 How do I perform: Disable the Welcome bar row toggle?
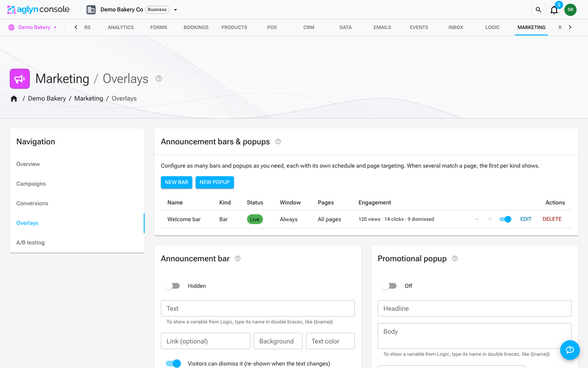(x=506, y=219)
